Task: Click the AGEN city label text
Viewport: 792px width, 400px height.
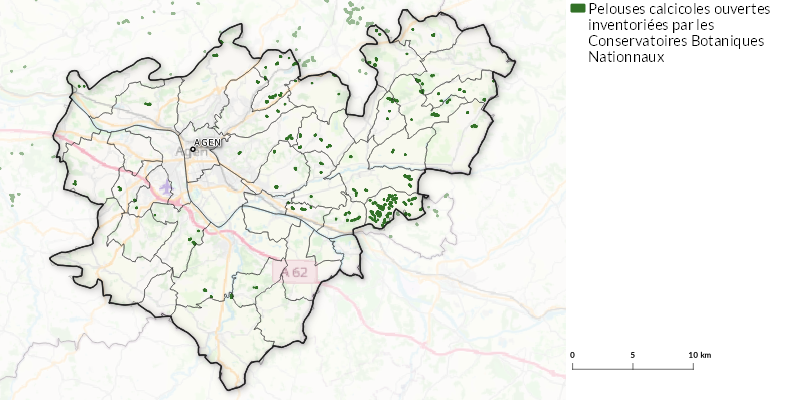Action: click(208, 142)
